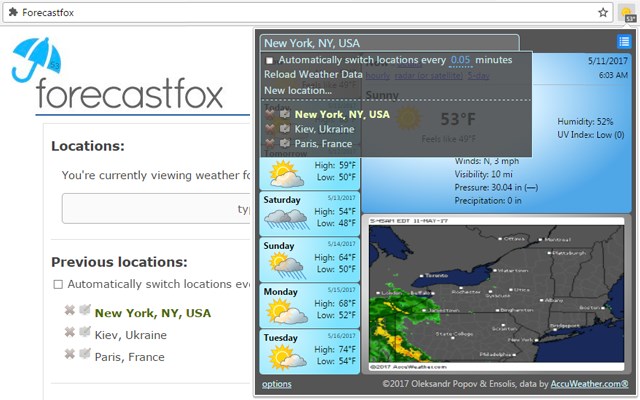Toggle page checkbox for automatically switching locations
Viewport: 640px width, 400px height.
point(58,284)
